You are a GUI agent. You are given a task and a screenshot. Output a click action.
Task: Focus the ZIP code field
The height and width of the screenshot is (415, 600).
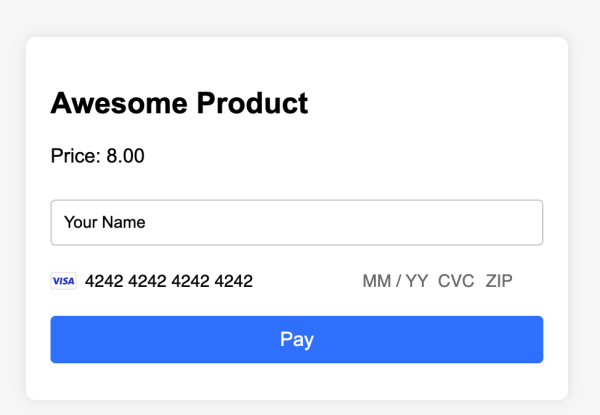(499, 281)
